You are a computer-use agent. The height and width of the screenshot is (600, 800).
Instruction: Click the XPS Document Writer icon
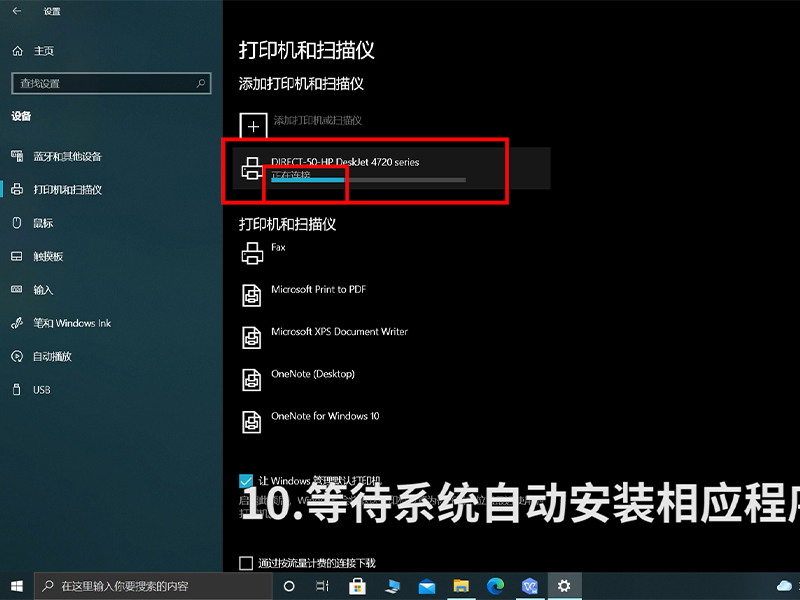(x=252, y=338)
